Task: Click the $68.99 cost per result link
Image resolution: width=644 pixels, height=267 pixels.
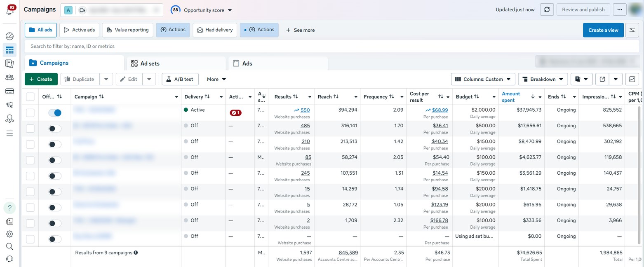Action: click(x=440, y=110)
